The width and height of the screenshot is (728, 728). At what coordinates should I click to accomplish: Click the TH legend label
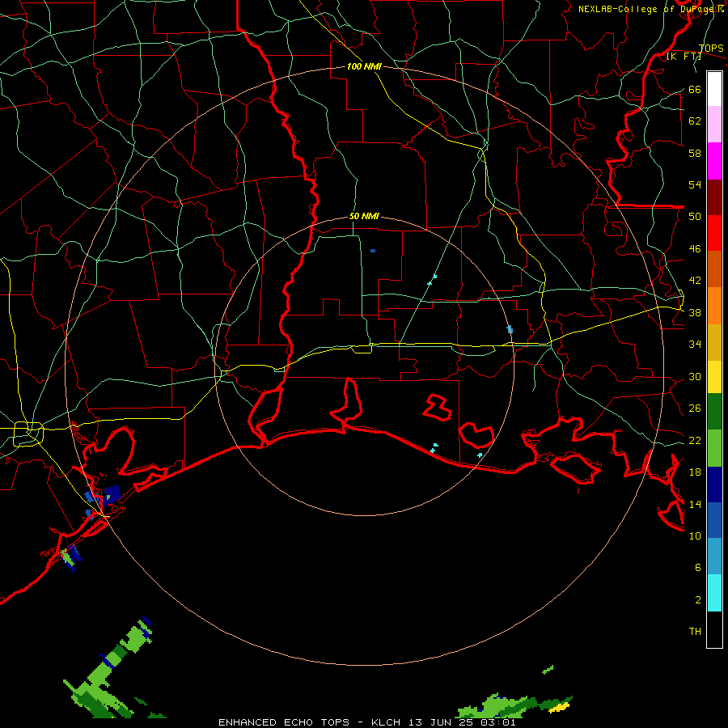[695, 632]
